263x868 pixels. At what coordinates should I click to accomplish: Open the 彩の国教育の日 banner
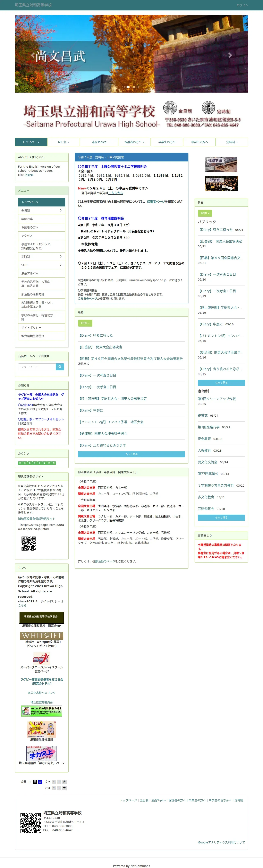41,711
